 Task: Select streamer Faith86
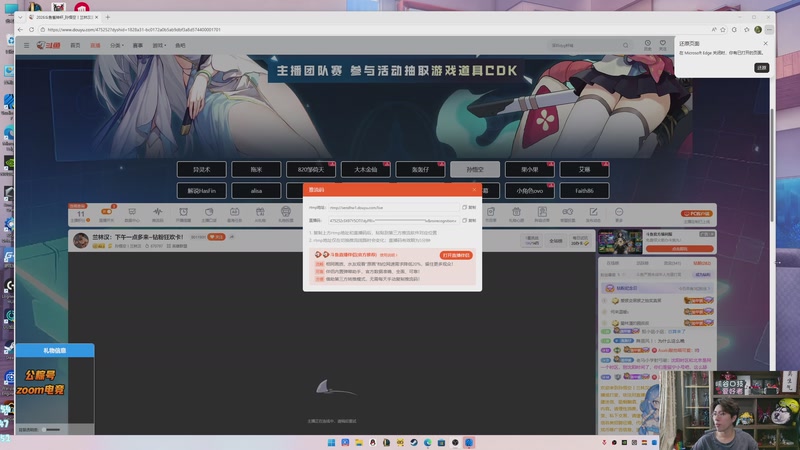[x=584, y=191]
